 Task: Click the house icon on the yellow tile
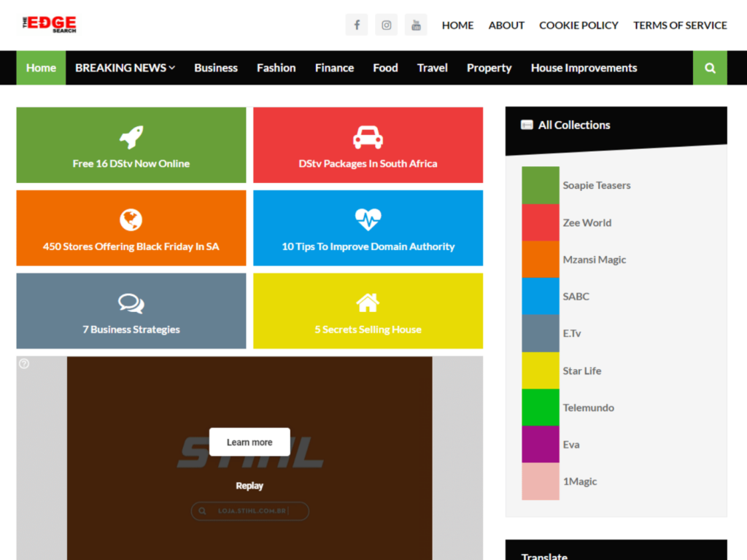(x=368, y=303)
